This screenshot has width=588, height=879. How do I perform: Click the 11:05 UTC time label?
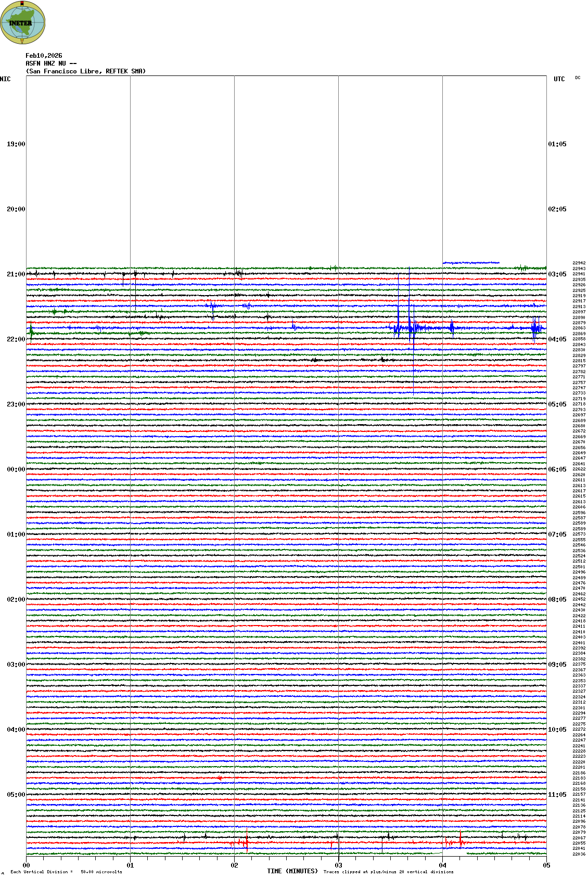(x=557, y=795)
